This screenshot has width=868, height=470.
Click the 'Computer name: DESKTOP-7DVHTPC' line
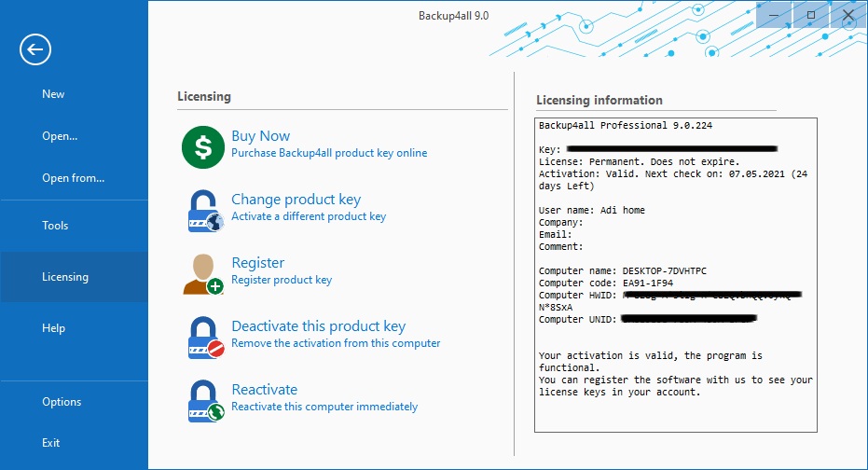click(622, 271)
